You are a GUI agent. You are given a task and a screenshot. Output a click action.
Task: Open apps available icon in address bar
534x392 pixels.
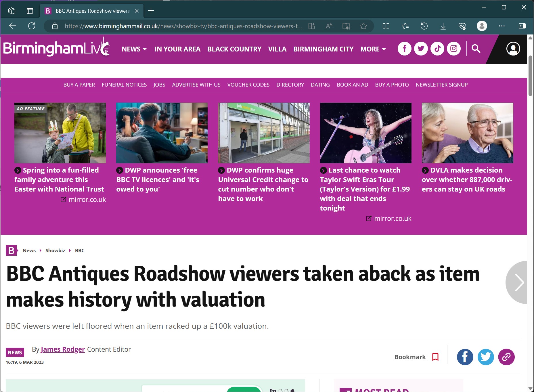pyautogui.click(x=312, y=26)
